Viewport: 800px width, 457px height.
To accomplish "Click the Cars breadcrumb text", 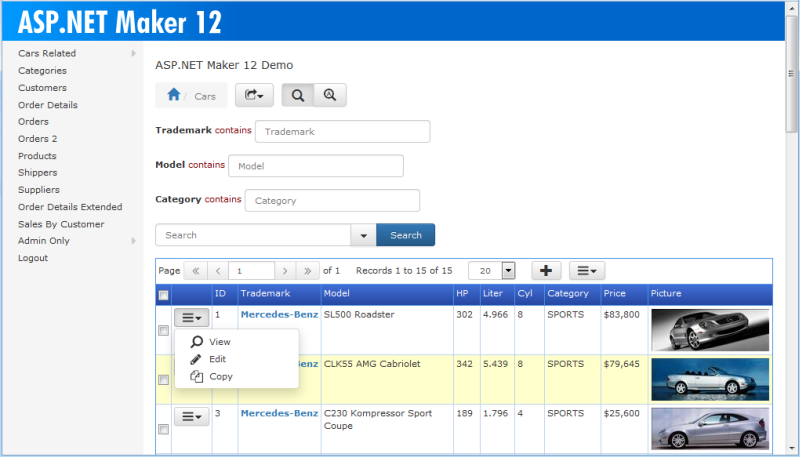I will [205, 96].
